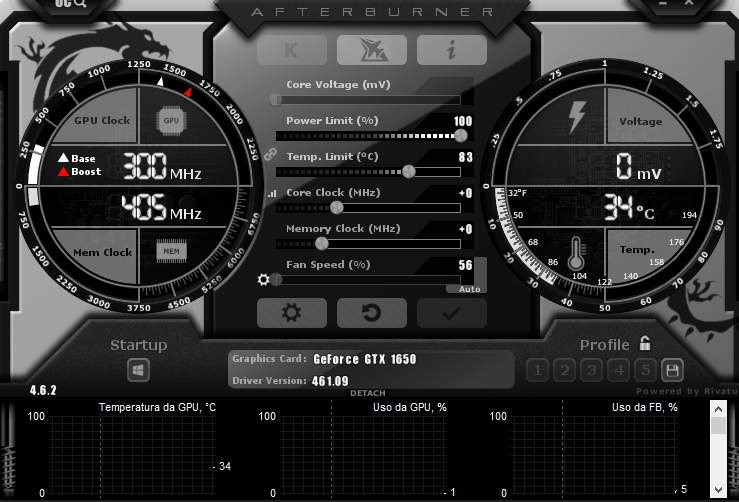Viewport: 739px width, 502px height.
Task: Click the 34 °C temperature readout
Action: pyautogui.click(x=629, y=207)
